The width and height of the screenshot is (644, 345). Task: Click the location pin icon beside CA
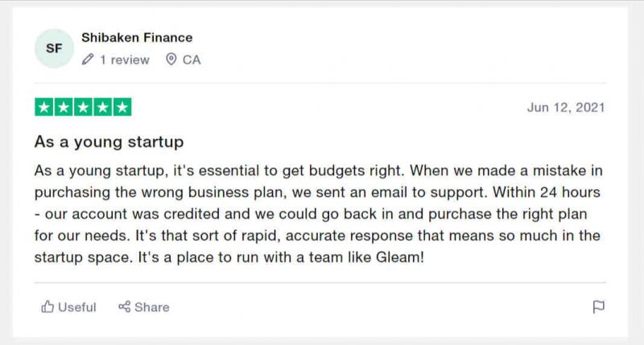(171, 60)
